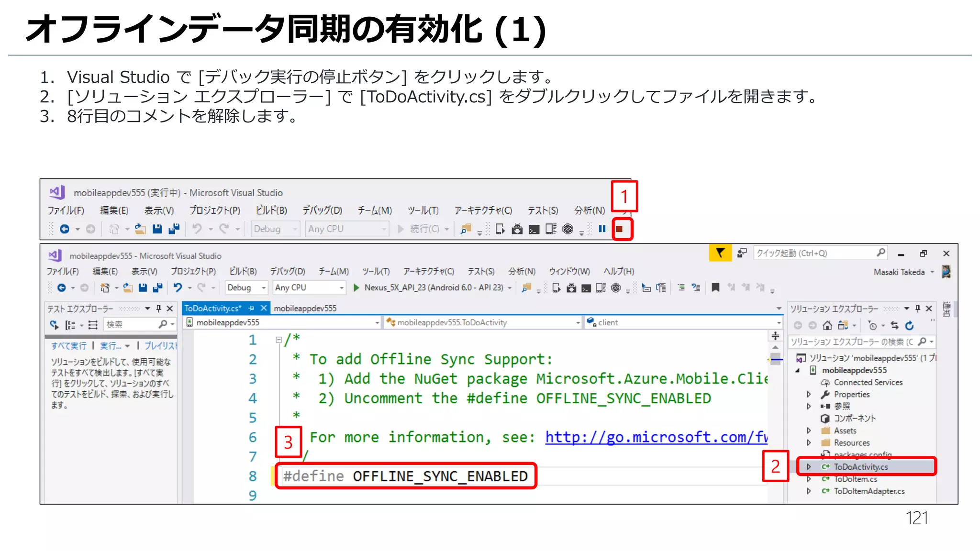Click the Home icon in Solution Explorer toolbar
The height and width of the screenshot is (551, 980).
827,326
